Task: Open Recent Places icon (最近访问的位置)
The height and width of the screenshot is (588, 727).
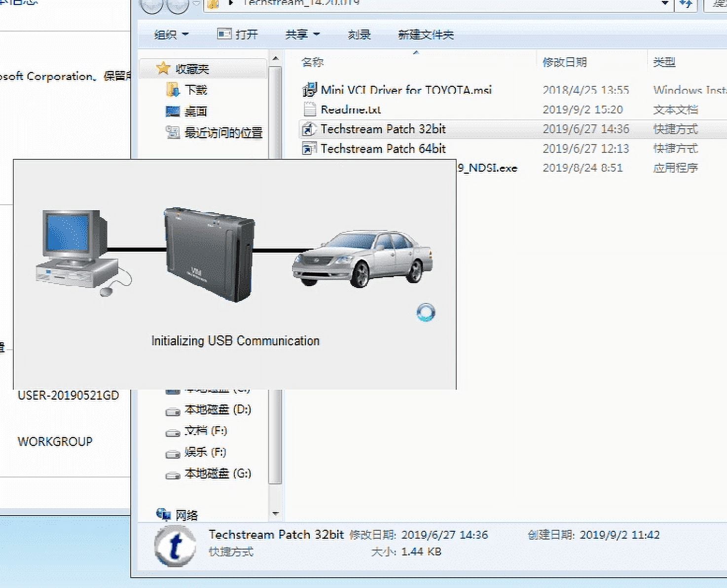Action: tap(173, 132)
